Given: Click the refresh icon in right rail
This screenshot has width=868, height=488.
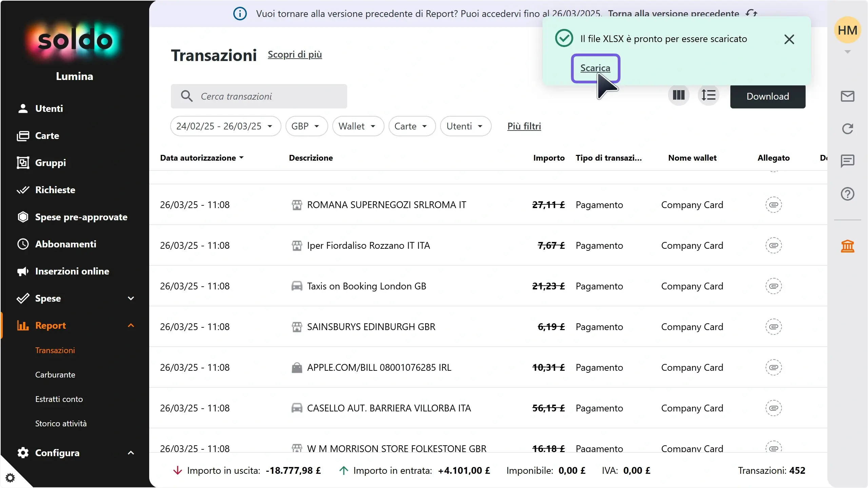Looking at the screenshot, I should tap(847, 129).
